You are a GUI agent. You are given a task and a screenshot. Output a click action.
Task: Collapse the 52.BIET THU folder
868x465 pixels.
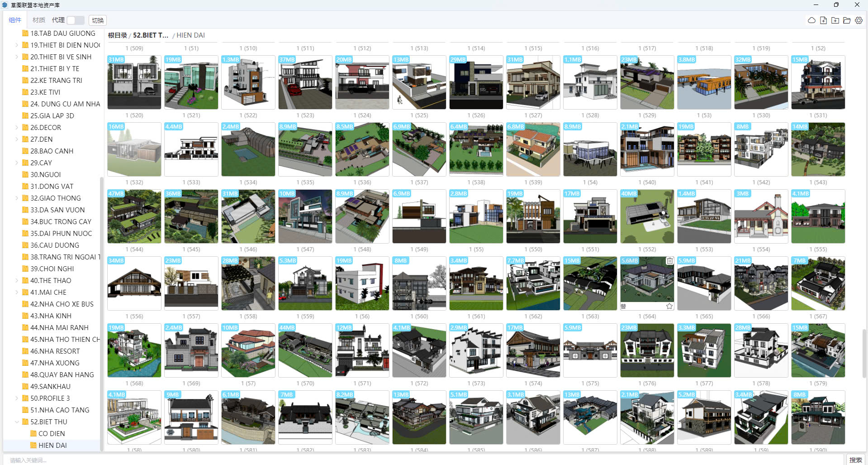[x=17, y=422]
